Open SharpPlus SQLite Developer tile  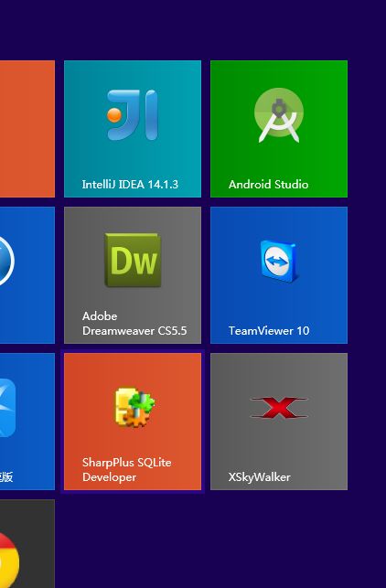tap(133, 422)
